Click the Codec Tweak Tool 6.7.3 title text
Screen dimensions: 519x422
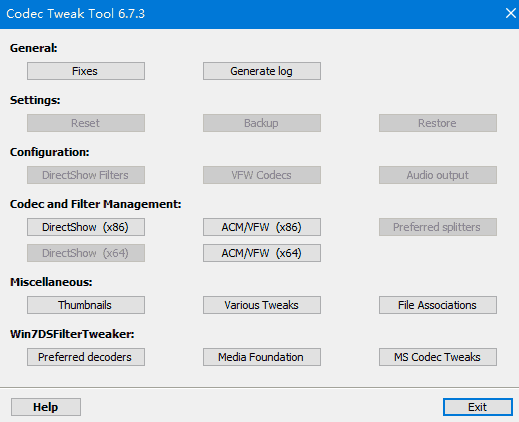(75, 14)
